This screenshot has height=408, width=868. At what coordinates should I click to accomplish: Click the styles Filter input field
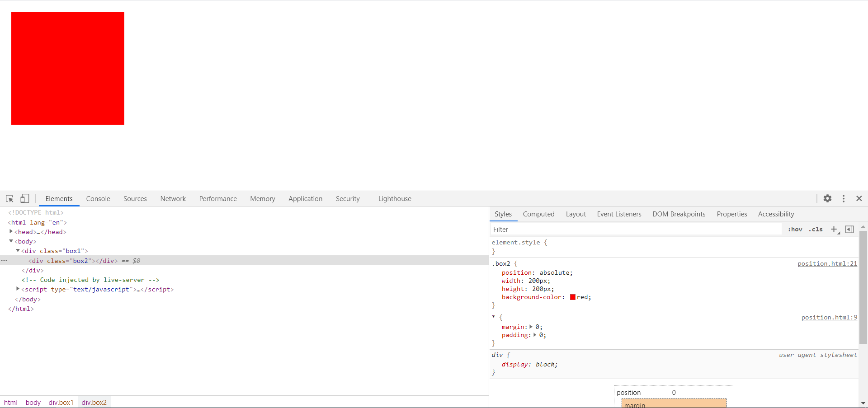(635, 230)
